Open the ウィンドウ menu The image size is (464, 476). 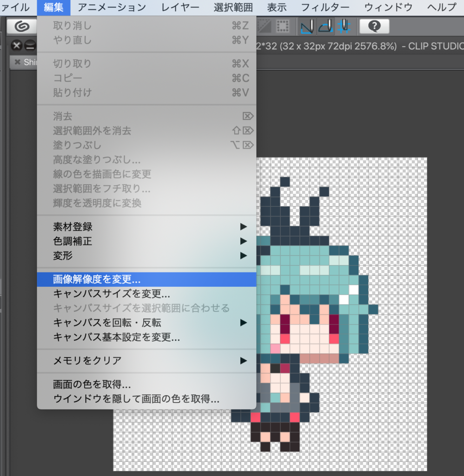[x=388, y=7]
